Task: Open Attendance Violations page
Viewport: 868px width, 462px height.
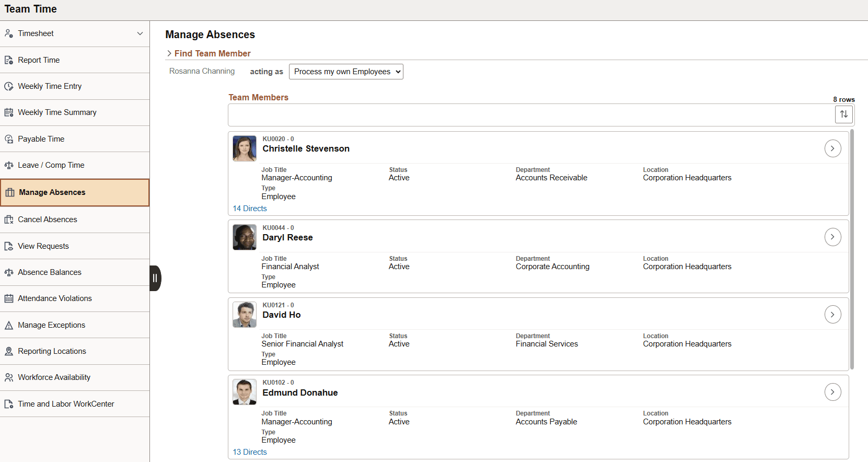Action: tap(75, 298)
